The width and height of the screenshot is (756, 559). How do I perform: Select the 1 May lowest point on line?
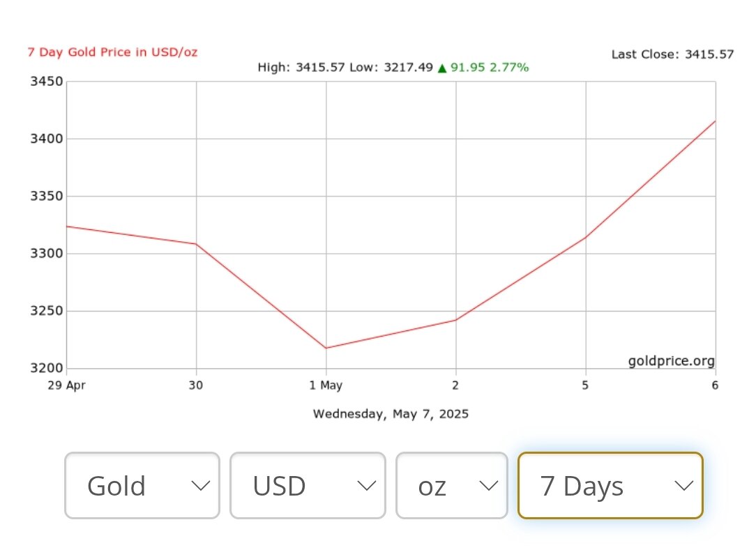click(326, 348)
